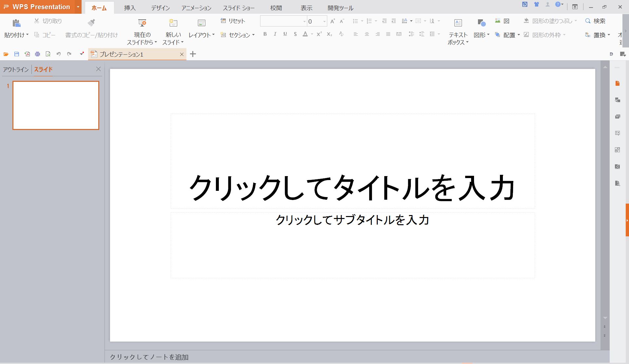Viewport: 629px width, 364px height.
Task: Switch to the アニメーション ribbon tab
Action: (x=196, y=8)
